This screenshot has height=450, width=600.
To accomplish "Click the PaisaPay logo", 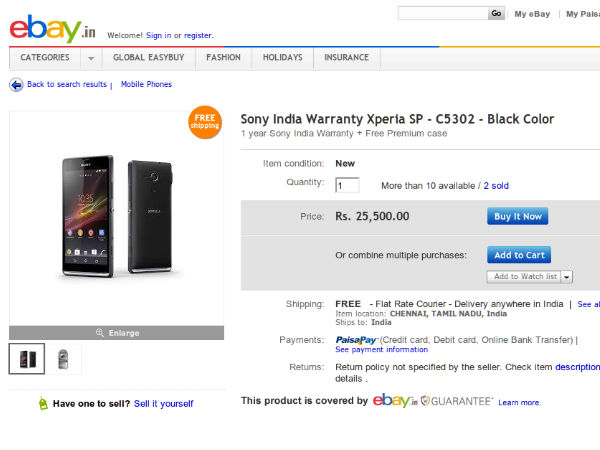I will 357,340.
